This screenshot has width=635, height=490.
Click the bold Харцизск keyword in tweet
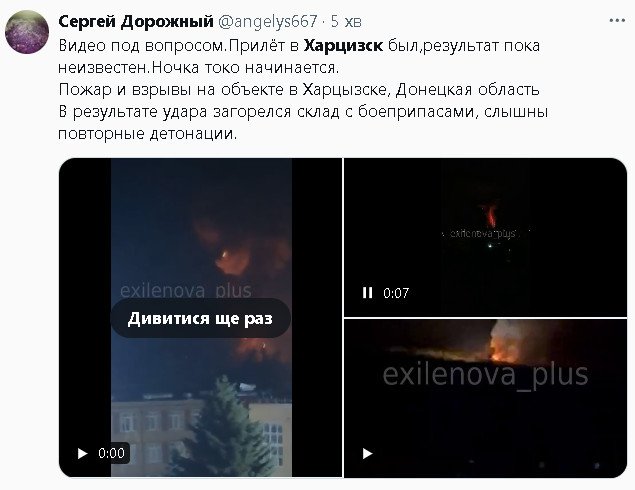click(343, 45)
